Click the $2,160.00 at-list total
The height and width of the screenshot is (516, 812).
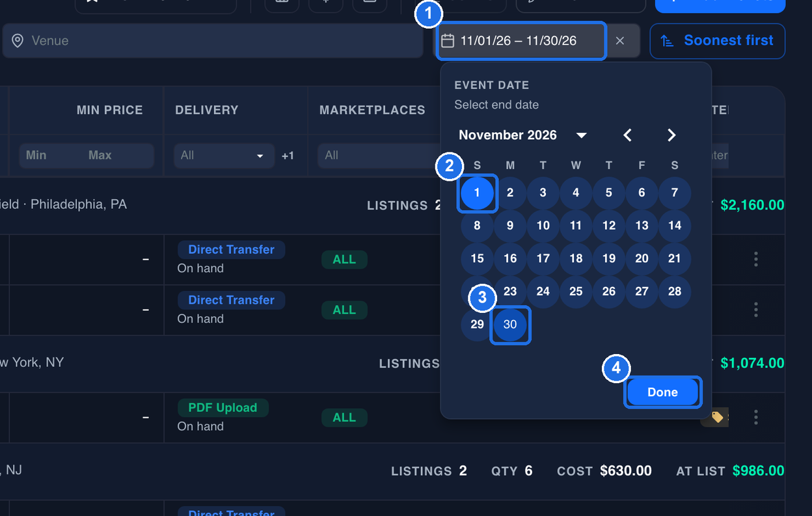point(752,206)
